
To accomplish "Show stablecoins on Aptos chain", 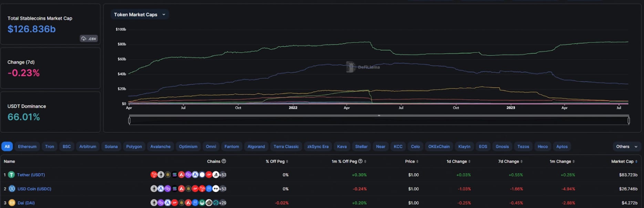I will [x=562, y=146].
